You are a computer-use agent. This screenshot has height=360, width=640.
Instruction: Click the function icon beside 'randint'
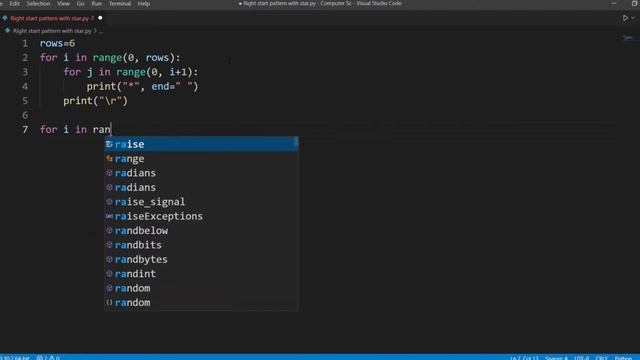point(109,274)
